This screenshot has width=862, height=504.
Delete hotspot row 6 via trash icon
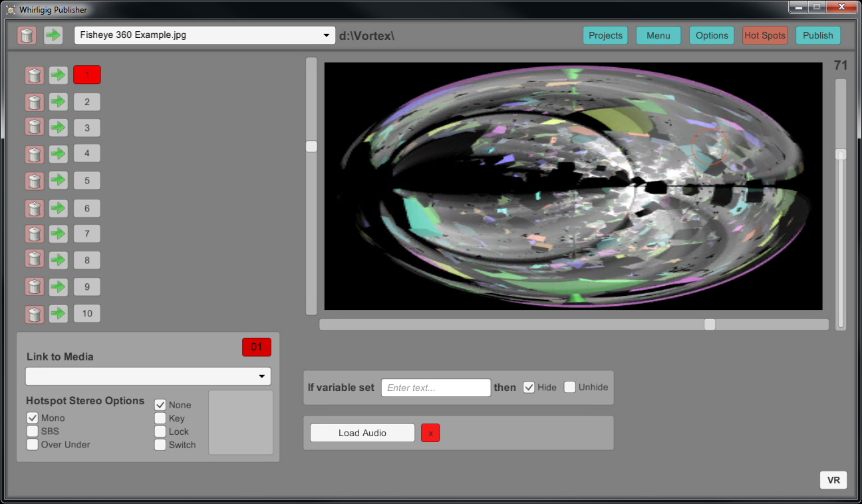coord(35,208)
